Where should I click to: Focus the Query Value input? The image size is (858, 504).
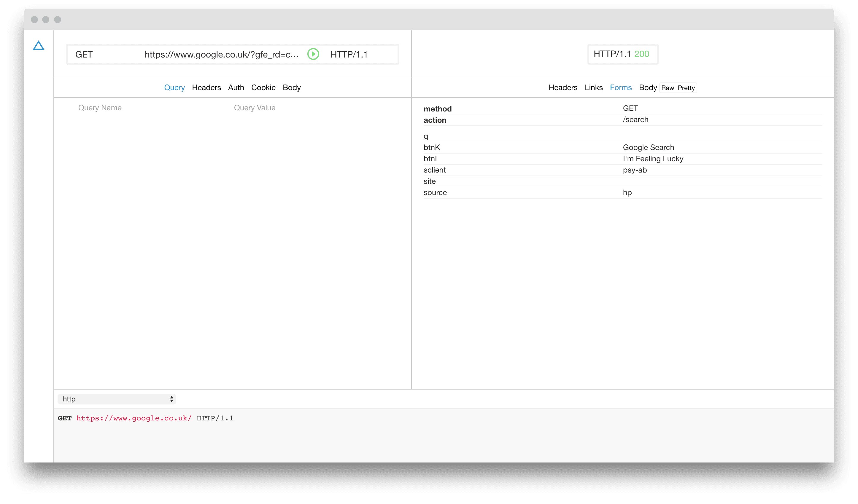point(255,108)
